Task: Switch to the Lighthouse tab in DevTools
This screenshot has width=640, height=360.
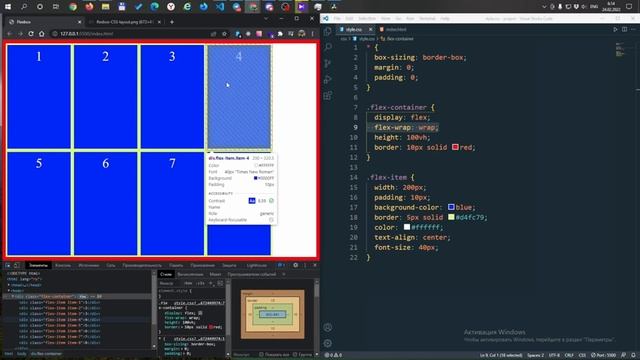Action: pyautogui.click(x=257, y=265)
